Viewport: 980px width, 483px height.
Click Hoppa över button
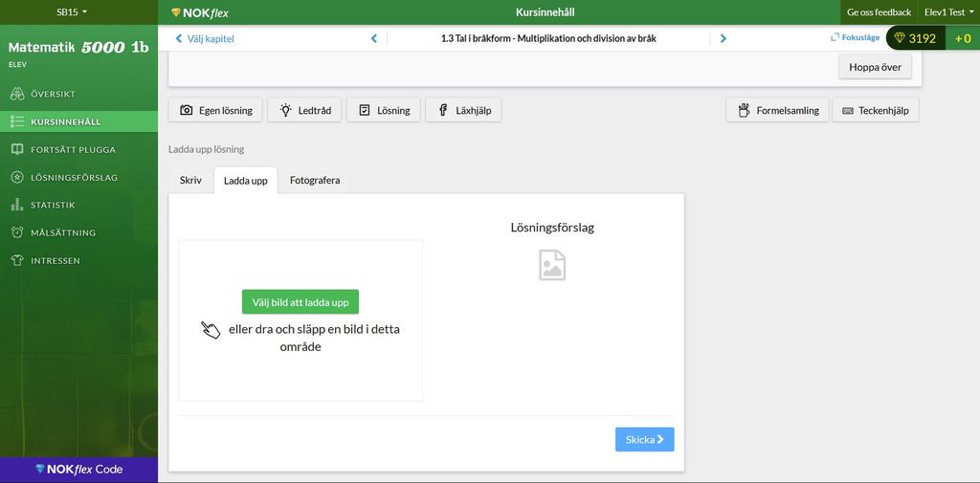(x=875, y=67)
